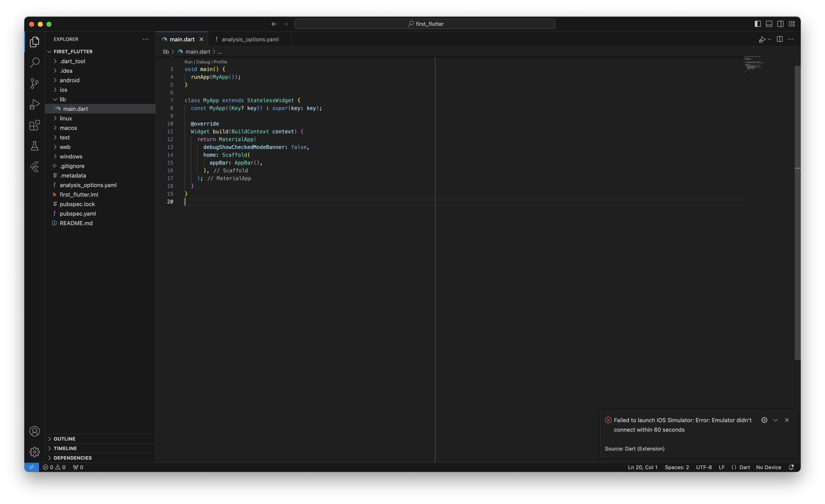Viewport: 825px width, 504px height.
Task: Select main.dart in the file tree
Action: [x=101, y=109]
